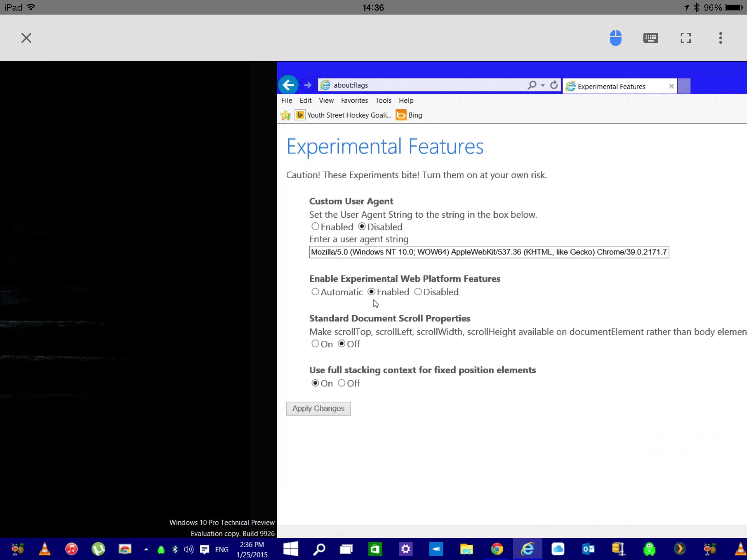This screenshot has height=560, width=747.
Task: Enable Custom User Agent
Action: click(x=315, y=226)
